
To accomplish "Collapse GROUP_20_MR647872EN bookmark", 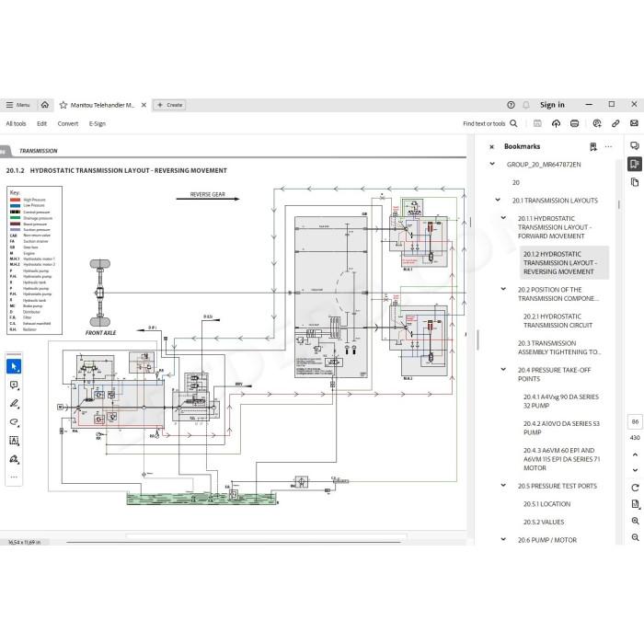I will click(492, 164).
